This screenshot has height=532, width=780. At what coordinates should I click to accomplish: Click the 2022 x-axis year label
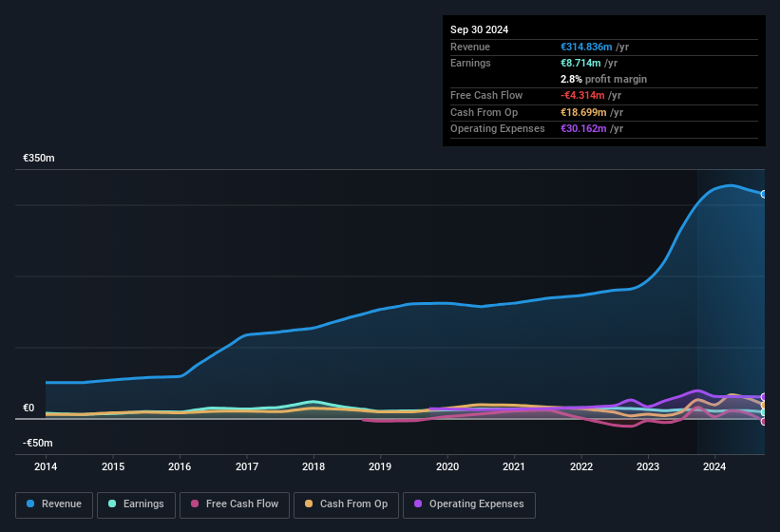[581, 466]
